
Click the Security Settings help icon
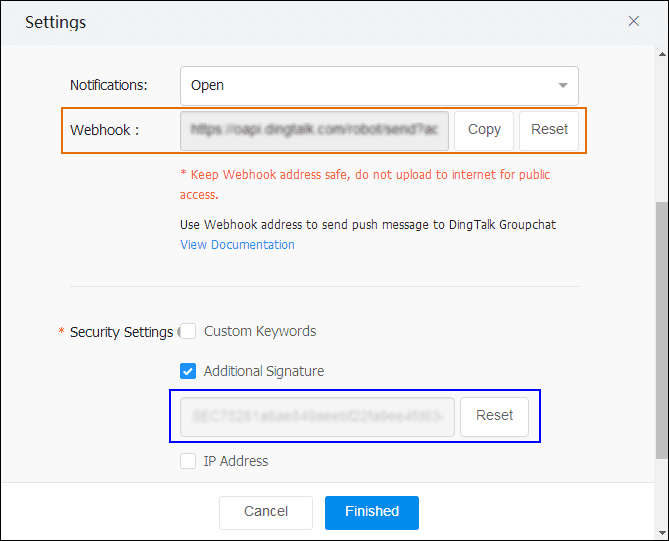[x=178, y=332]
